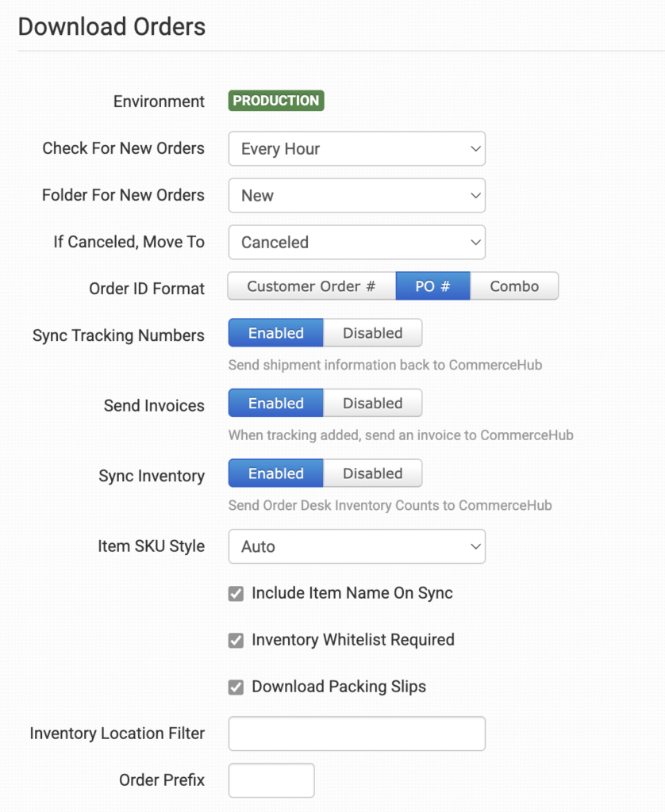Uncheck Download Packing Slips checkbox
Screen dimensions: 665x812
pos(236,687)
